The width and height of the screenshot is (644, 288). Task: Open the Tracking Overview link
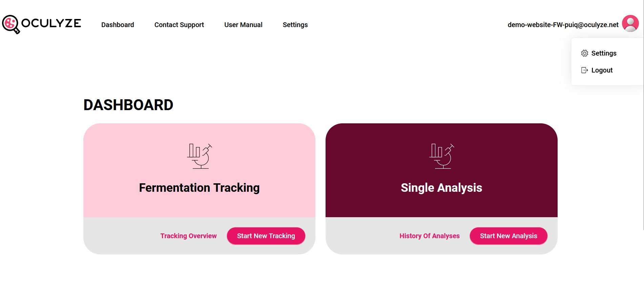click(x=188, y=236)
